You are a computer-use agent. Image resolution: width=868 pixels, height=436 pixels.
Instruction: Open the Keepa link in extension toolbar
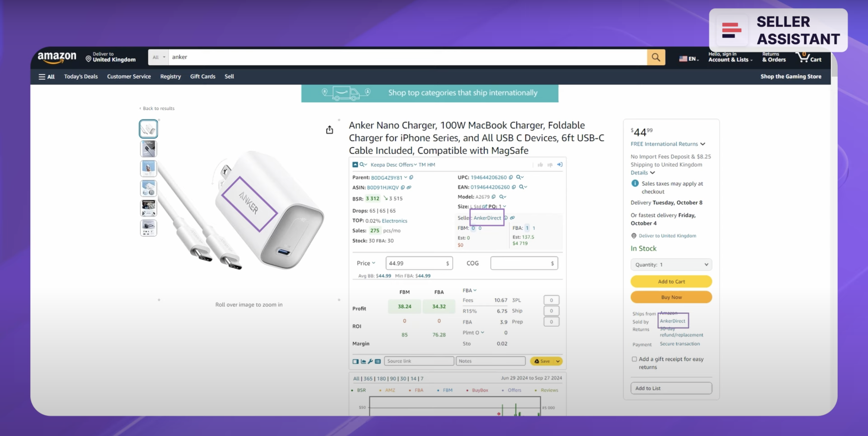pos(377,165)
